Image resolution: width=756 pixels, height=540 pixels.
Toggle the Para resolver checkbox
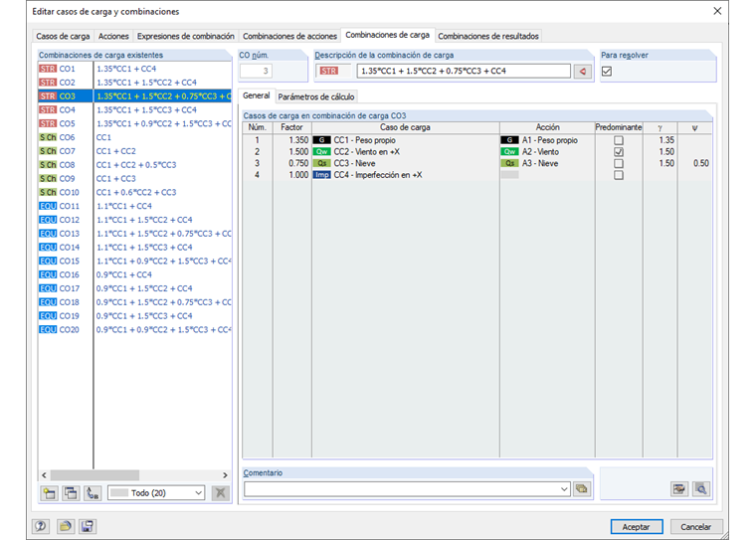607,72
